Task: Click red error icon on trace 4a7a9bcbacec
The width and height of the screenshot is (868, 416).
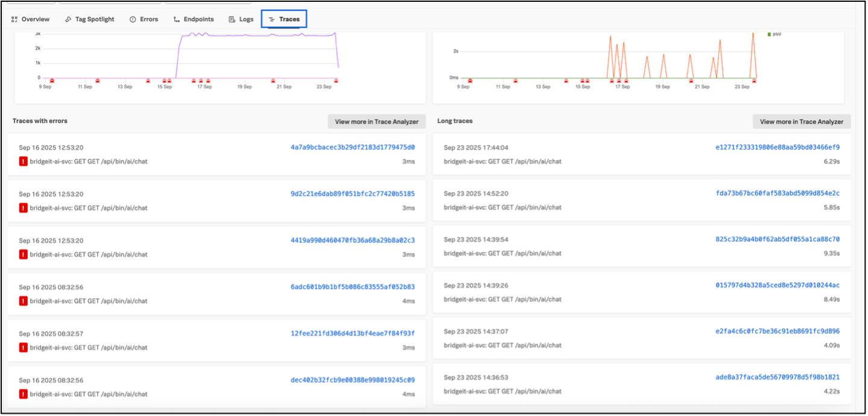Action: tap(24, 162)
